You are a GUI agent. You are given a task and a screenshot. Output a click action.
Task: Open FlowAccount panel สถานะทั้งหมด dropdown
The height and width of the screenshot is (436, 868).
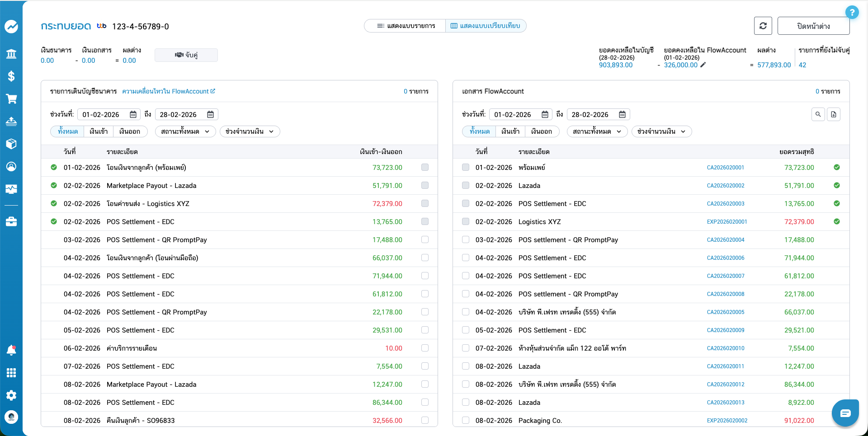[x=597, y=131]
